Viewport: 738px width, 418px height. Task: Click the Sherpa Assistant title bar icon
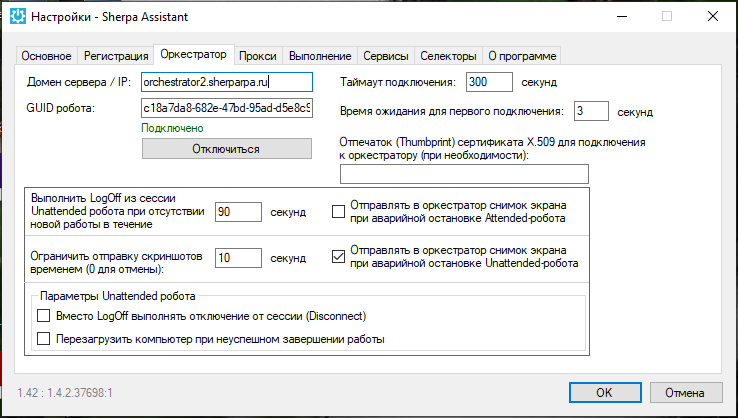[17, 17]
